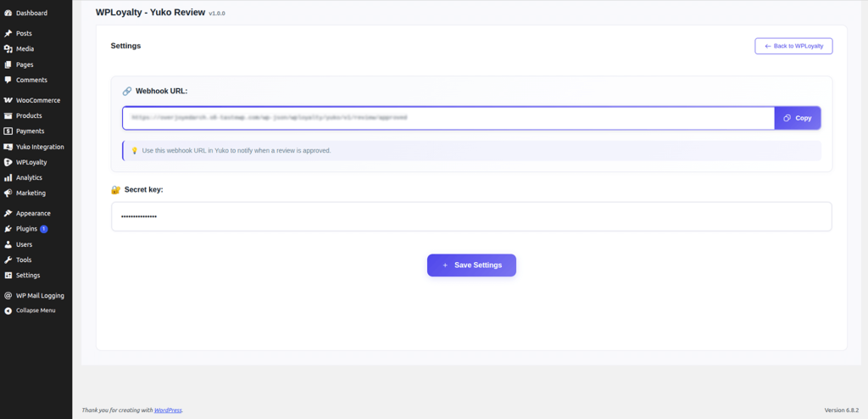This screenshot has height=419, width=868.
Task: Click the Dashboard gauge icon in sidebar
Action: [8, 13]
